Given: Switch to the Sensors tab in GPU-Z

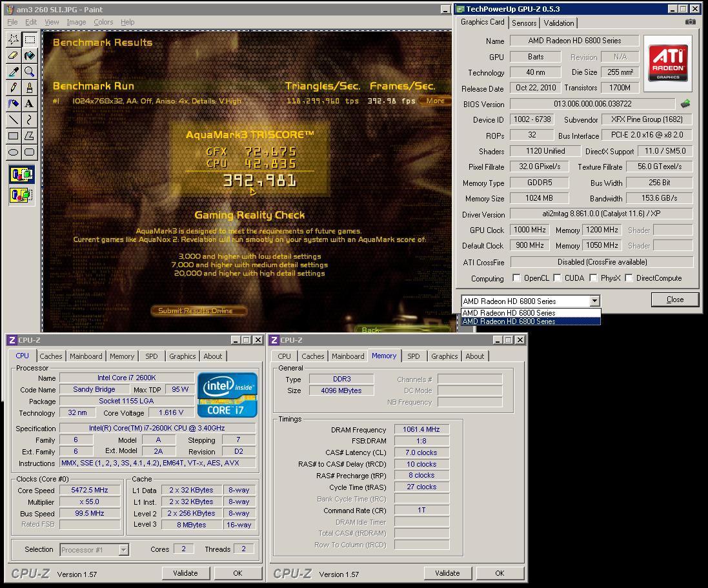Looking at the screenshot, I should click(524, 23).
